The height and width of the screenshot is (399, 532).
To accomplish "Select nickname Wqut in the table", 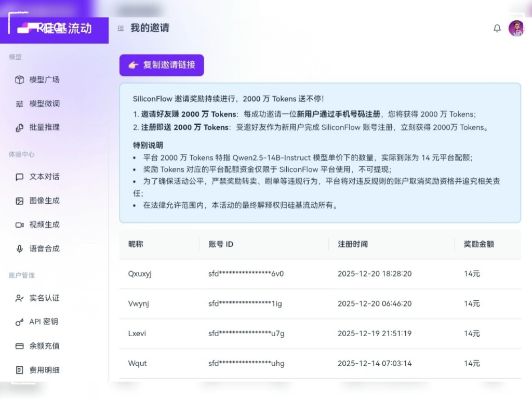I will pos(137,364).
